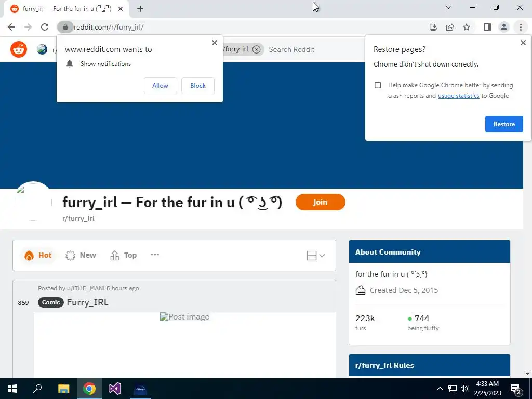Open the Windows Start menu
532x399 pixels.
pyautogui.click(x=12, y=389)
